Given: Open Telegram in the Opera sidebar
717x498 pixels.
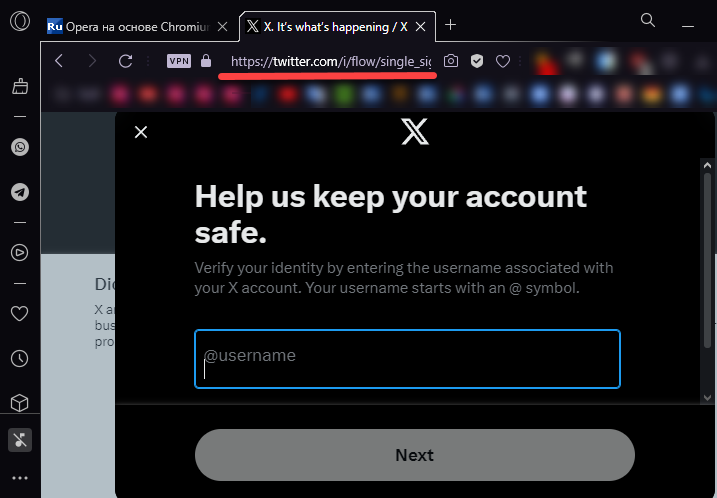Looking at the screenshot, I should pyautogui.click(x=20, y=192).
